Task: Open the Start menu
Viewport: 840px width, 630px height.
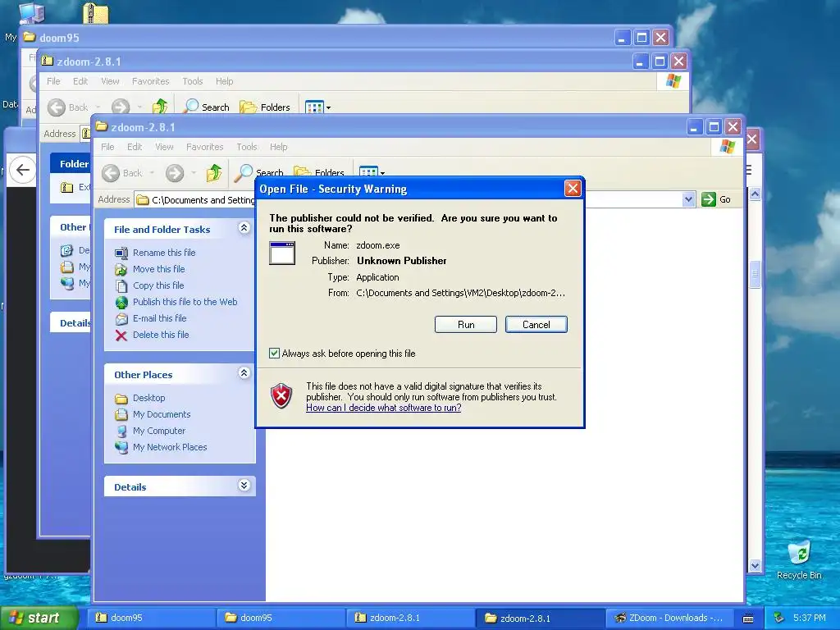Action: point(39,618)
